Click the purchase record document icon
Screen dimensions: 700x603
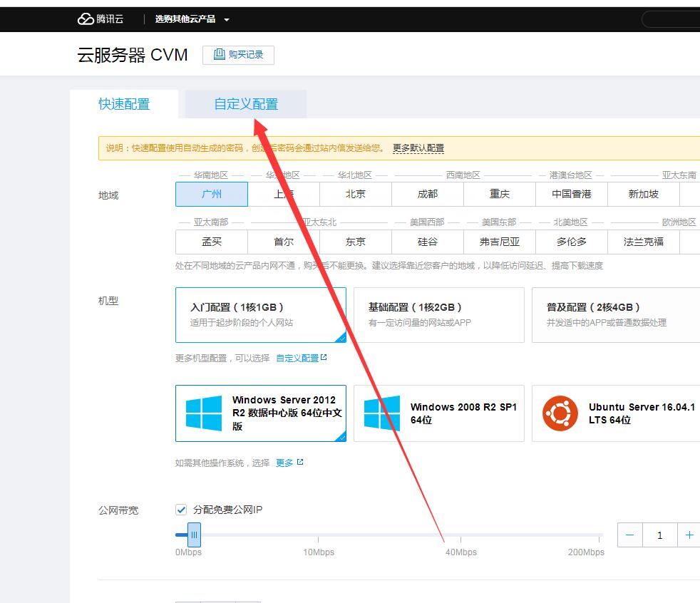[x=220, y=55]
